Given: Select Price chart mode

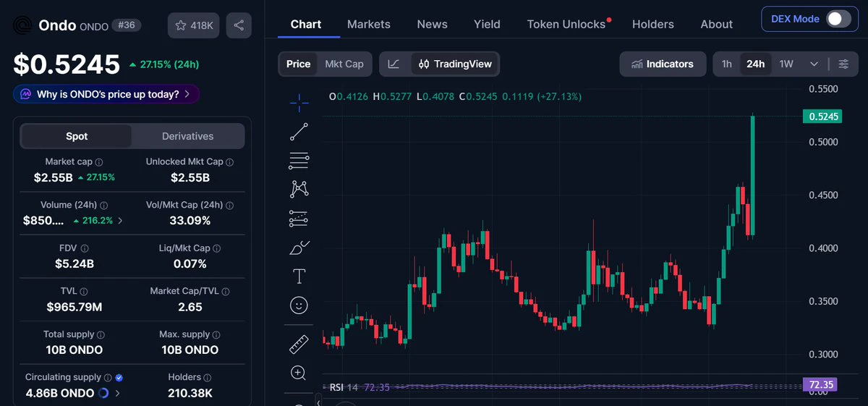Looking at the screenshot, I should (298, 64).
